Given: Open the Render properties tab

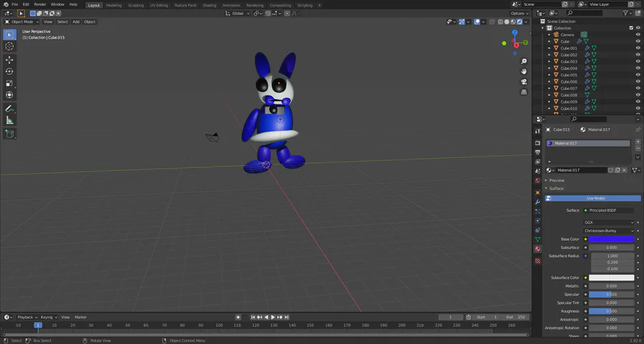Looking at the screenshot, I should click(537, 143).
